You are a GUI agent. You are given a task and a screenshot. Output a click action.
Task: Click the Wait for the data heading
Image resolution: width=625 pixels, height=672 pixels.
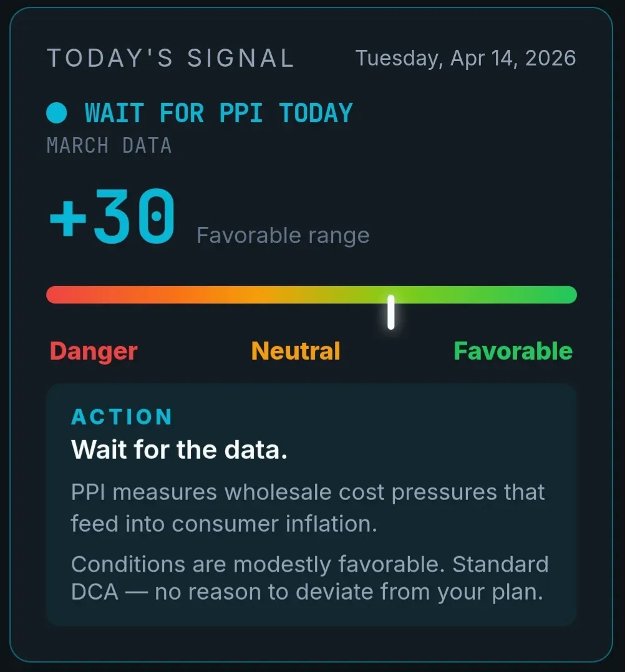pyautogui.click(x=178, y=449)
